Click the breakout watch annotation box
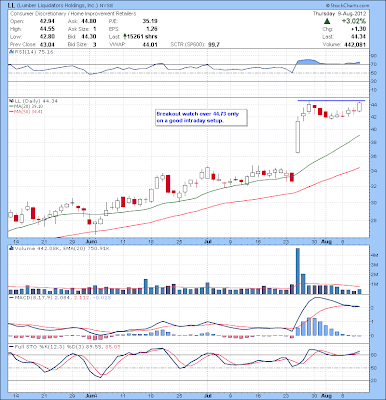This screenshot has width=386, height=400. (201, 117)
